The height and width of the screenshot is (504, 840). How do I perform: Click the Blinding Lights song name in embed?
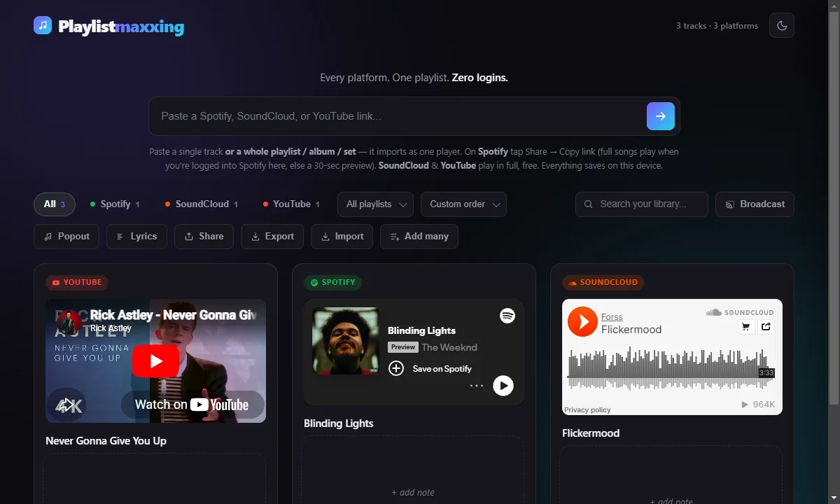point(421,330)
